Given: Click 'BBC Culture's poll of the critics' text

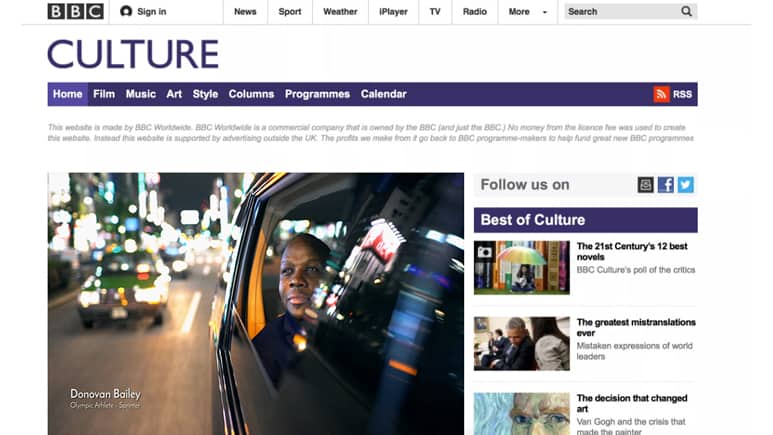Looking at the screenshot, I should 636,270.
